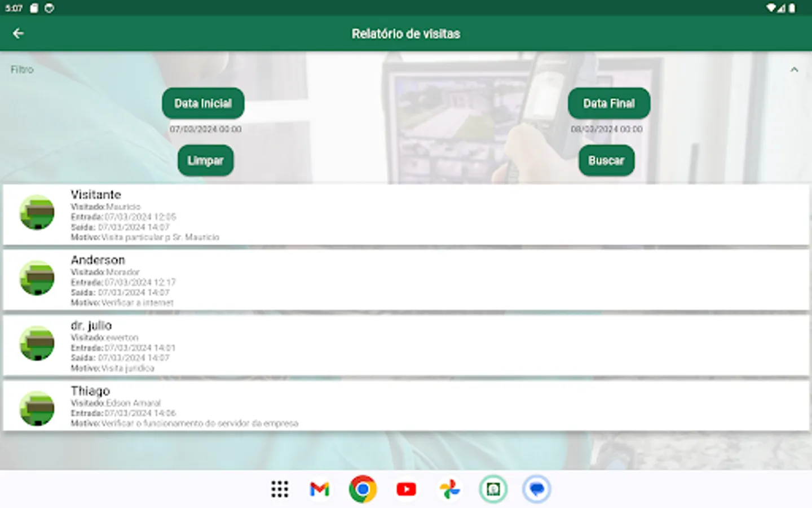
Task: Open the green-ringed app icon in taskbar
Action: pyautogui.click(x=493, y=489)
